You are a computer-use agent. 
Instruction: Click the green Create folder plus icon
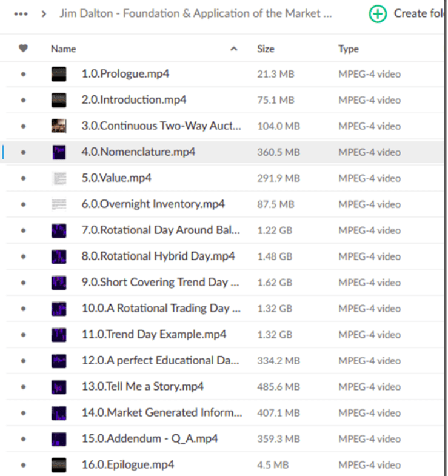pos(378,14)
